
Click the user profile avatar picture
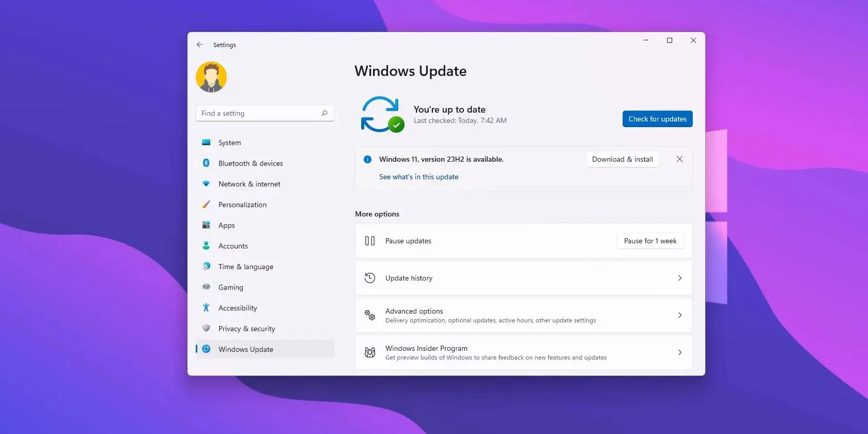tap(211, 78)
